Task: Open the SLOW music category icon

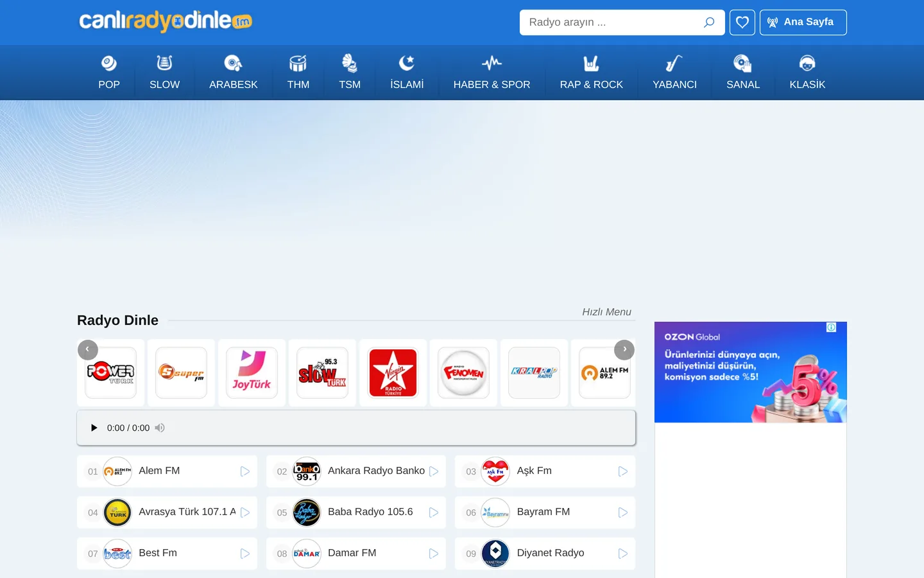Action: 164,63
